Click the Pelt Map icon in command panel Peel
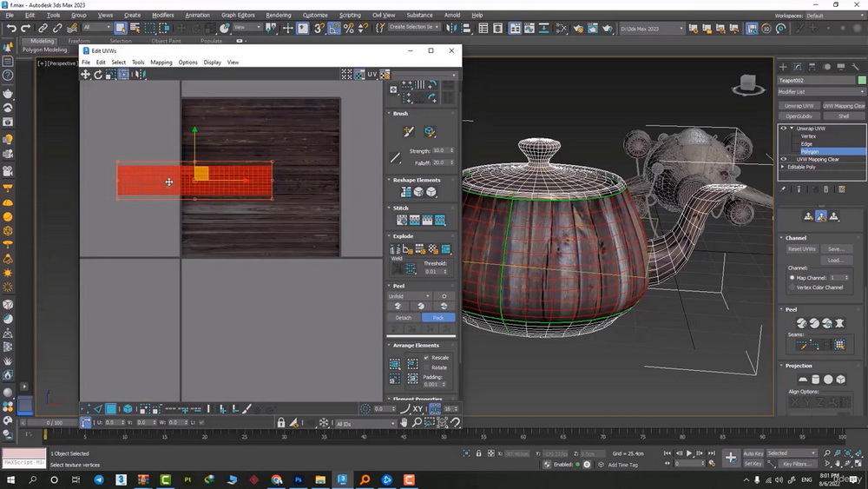 [839, 323]
